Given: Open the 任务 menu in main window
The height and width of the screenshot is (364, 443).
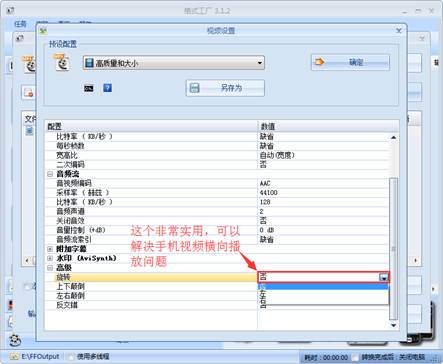Looking at the screenshot, I should [20, 24].
